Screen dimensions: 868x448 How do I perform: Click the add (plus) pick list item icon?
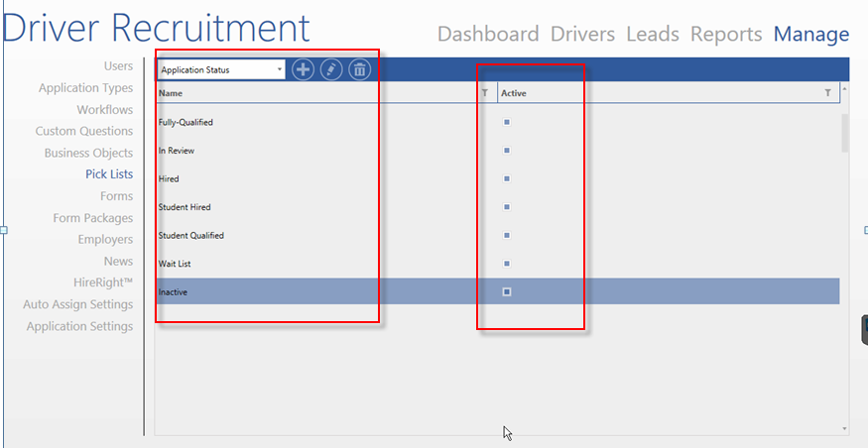(303, 69)
